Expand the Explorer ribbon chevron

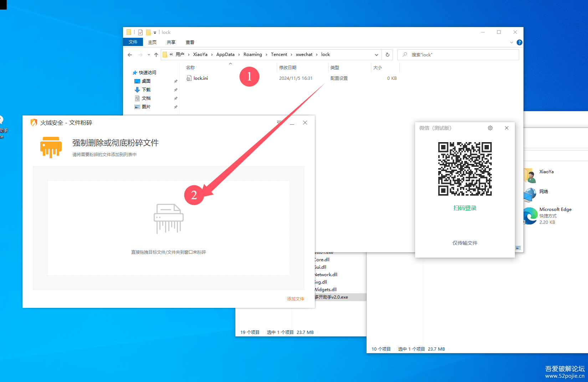coord(512,42)
